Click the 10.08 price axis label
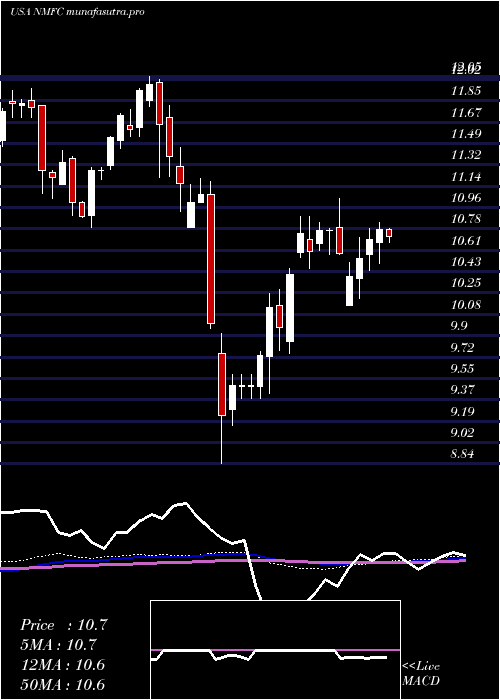This screenshot has height=700, width=500. [466, 305]
